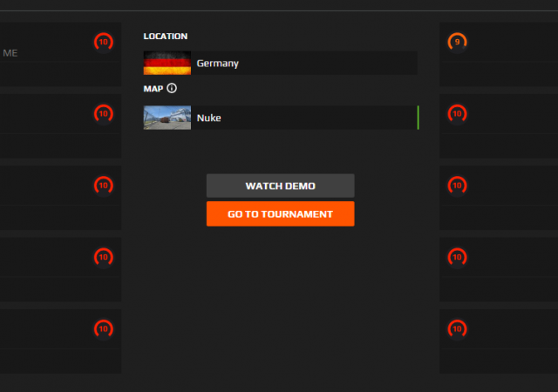Select the Germany location name
The image size is (558, 392).
pos(218,64)
